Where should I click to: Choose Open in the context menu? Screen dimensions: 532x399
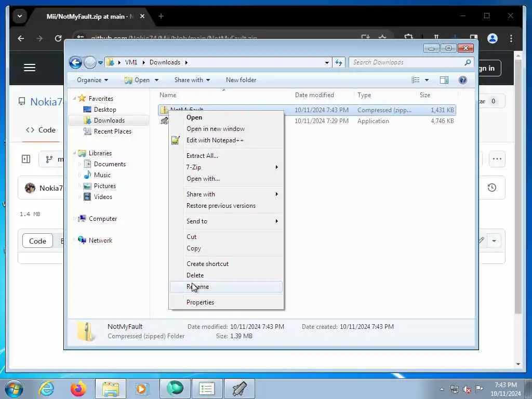pyautogui.click(x=226, y=117)
